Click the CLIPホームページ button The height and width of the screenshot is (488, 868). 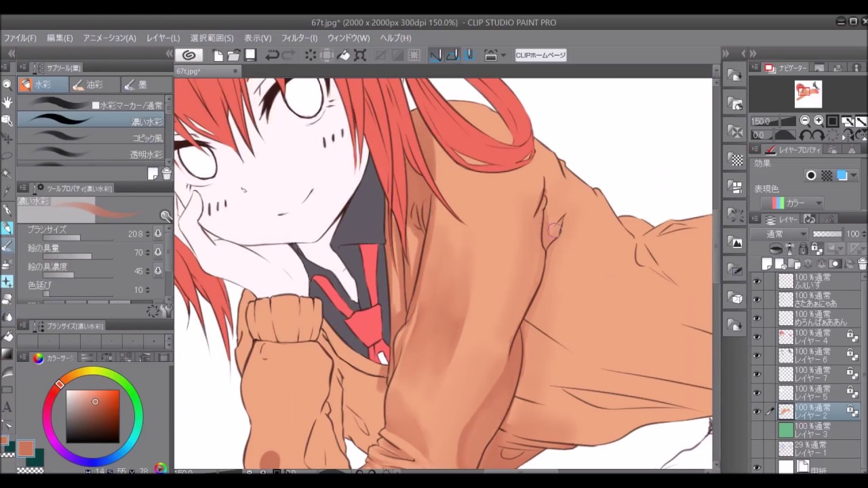coord(540,56)
